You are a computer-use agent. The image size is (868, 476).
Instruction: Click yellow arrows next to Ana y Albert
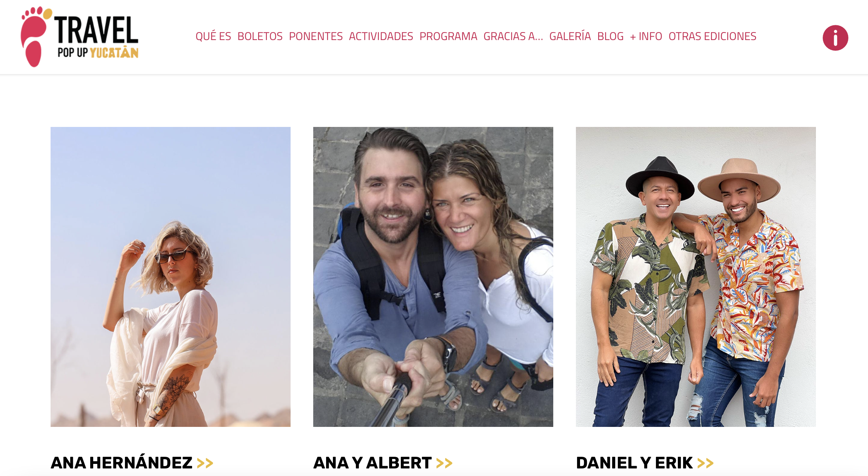[x=444, y=463]
